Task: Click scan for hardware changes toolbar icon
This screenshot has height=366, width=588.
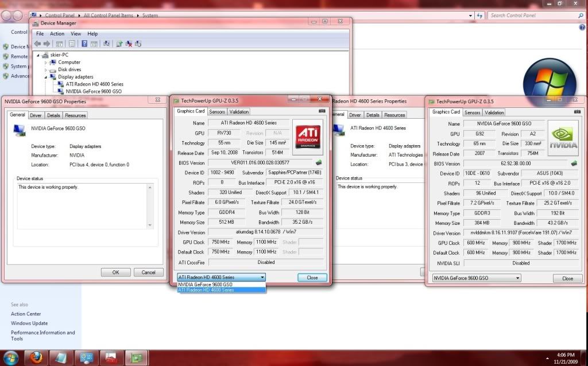Action: [106, 44]
